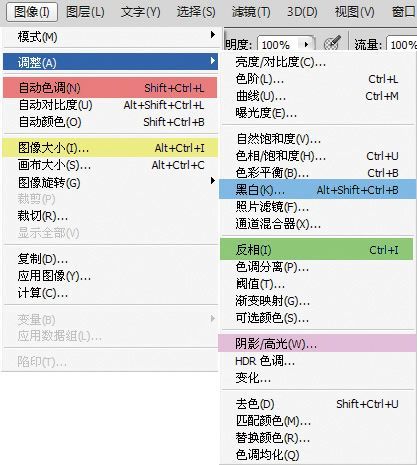Screen dimensions: 417x465
Task: Expand the 图像旋转(G) submenu
Action: coord(110,182)
